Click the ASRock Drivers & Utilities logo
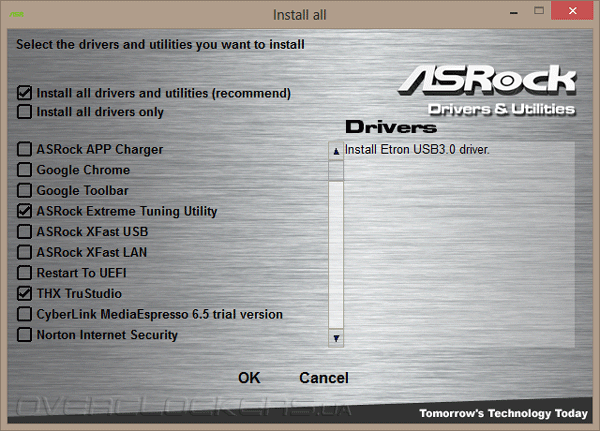The width and height of the screenshot is (600, 431). pos(488,90)
